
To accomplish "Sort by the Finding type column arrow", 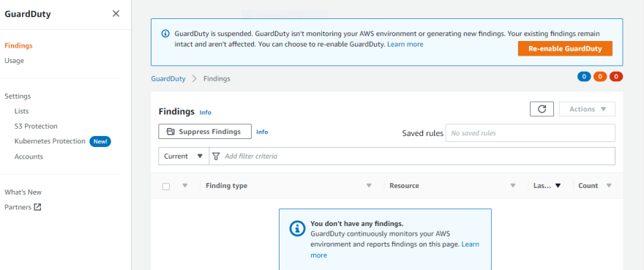I will coord(369,186).
